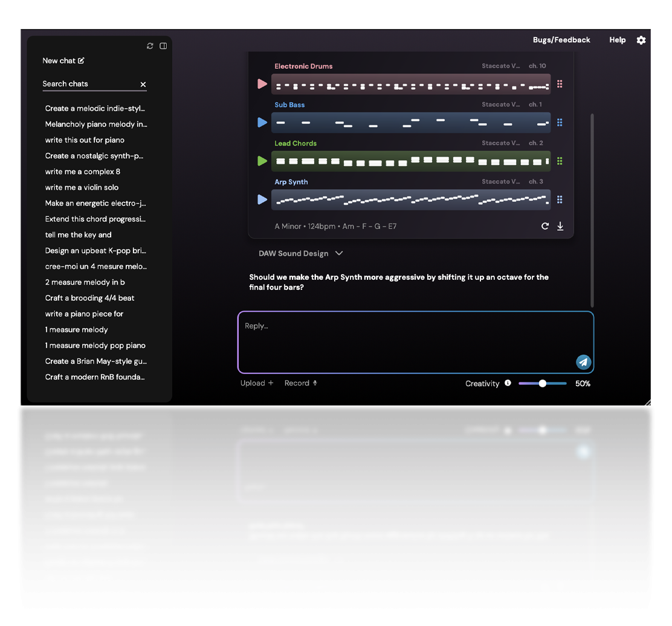Click the Creativity info icon

click(x=508, y=383)
